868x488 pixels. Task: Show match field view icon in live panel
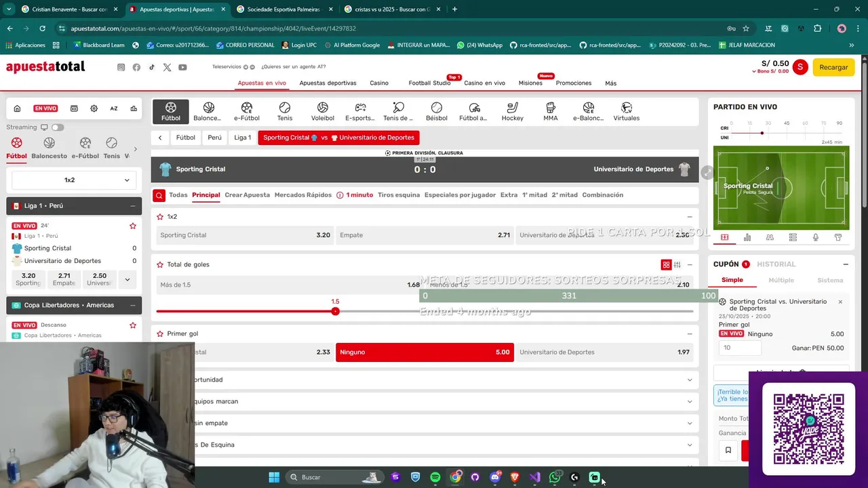(725, 237)
